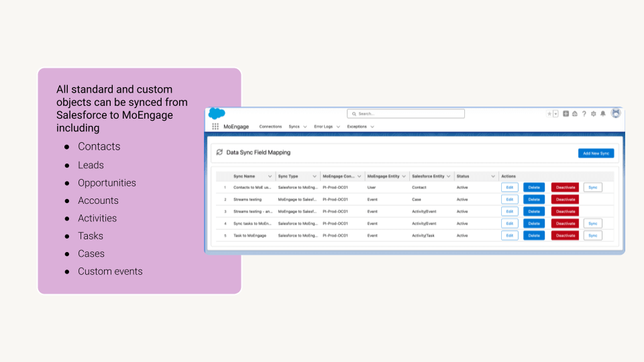Select 'Contacts to MoE us...' sync name cell

[x=252, y=187]
